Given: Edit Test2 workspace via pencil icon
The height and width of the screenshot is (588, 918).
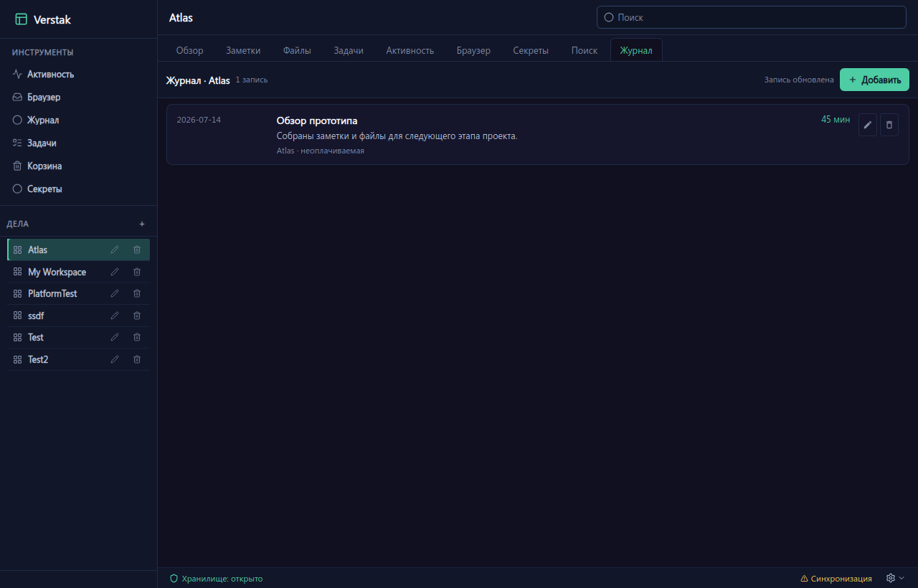Looking at the screenshot, I should (115, 359).
